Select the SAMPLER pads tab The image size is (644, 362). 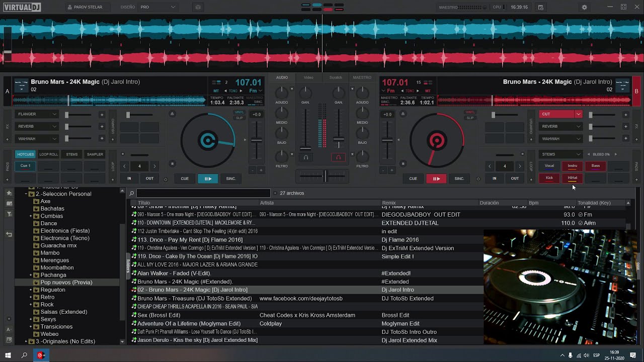click(95, 154)
